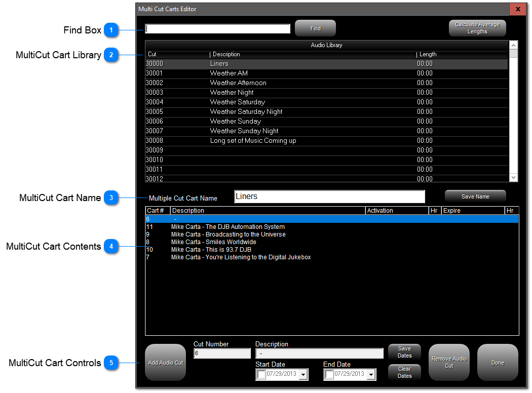The height and width of the screenshot is (393, 532).
Task: Click the numbered badge 1 beside Find Box
Action: click(111, 30)
